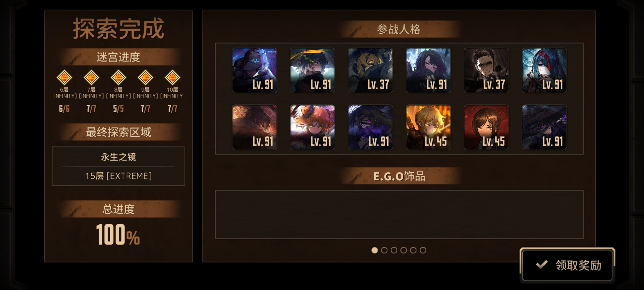Click the 8层 floor clear badge
Screen dimensions: 644x290
click(118, 78)
